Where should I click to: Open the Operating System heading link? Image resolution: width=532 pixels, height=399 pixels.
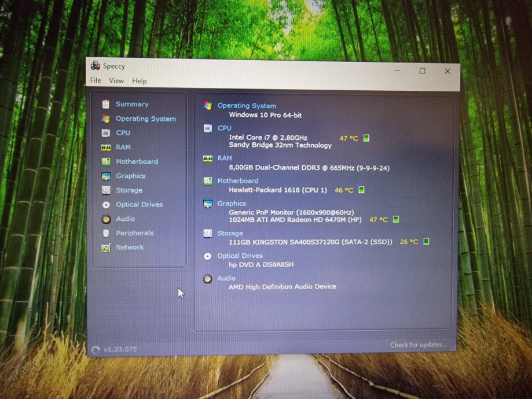[247, 106]
